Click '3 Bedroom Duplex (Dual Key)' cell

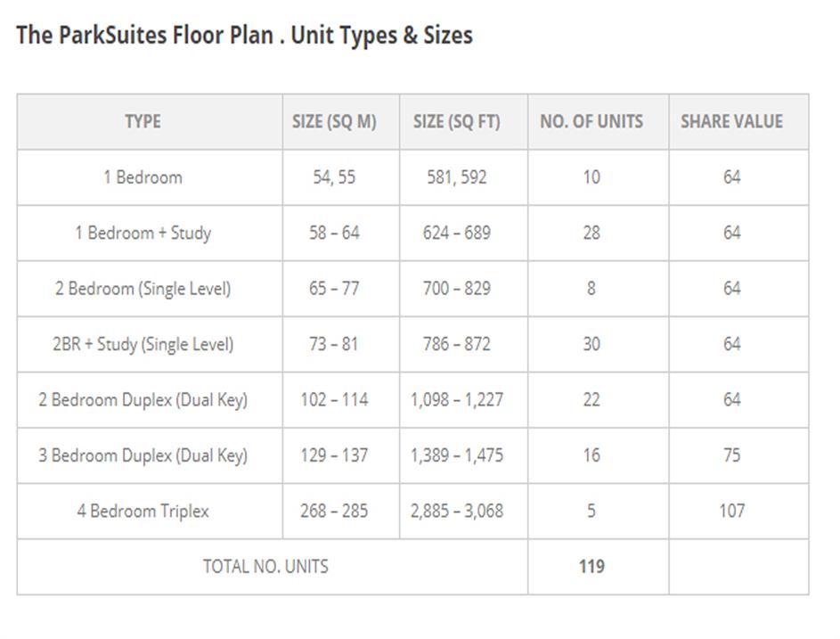point(143,455)
